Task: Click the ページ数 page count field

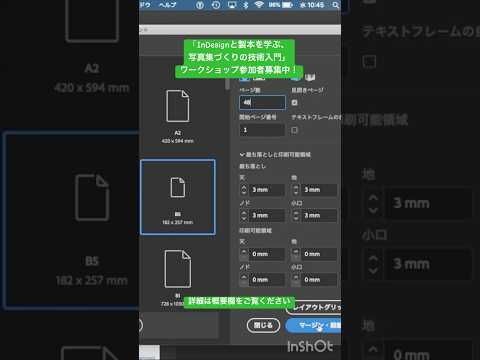Action: click(x=262, y=103)
